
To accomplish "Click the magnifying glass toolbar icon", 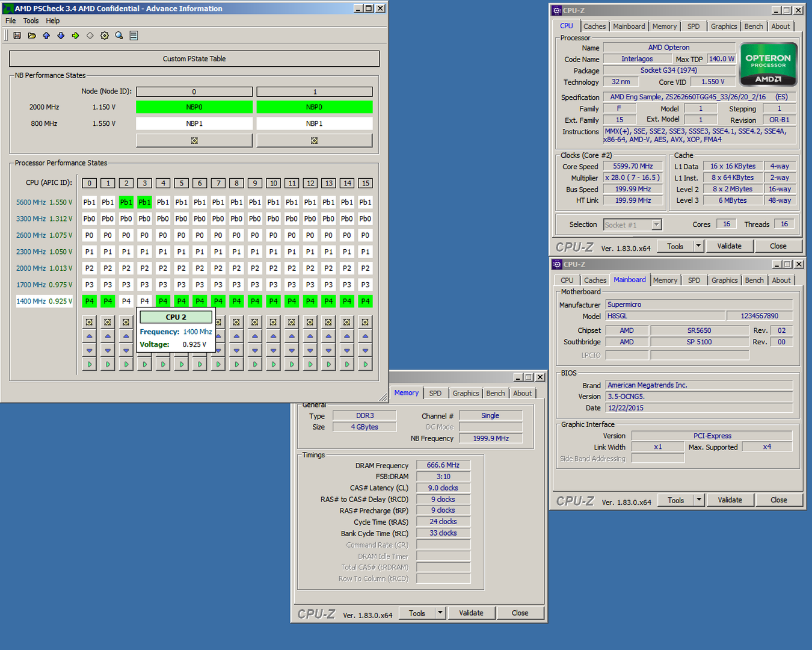I will pyautogui.click(x=119, y=36).
